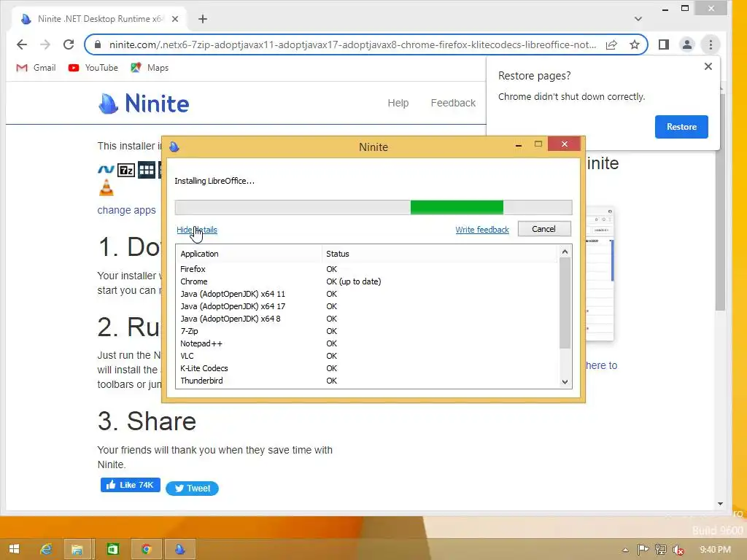The height and width of the screenshot is (560, 747).
Task: Reload the Ninite page
Action: (69, 44)
